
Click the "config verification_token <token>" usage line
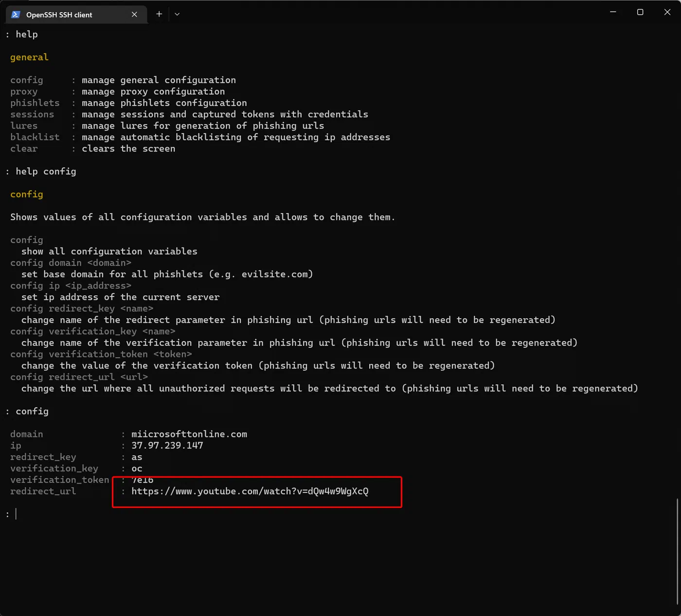click(101, 354)
